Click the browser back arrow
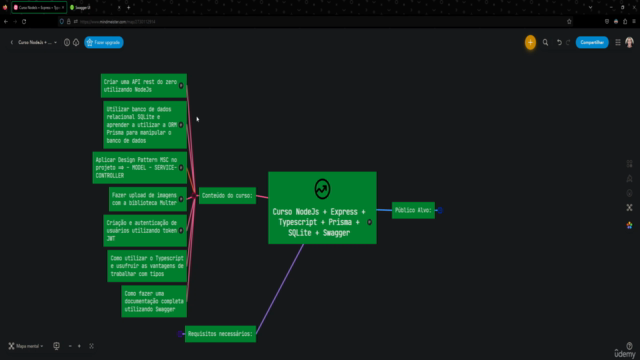This screenshot has height=360, width=640. click(x=6, y=22)
